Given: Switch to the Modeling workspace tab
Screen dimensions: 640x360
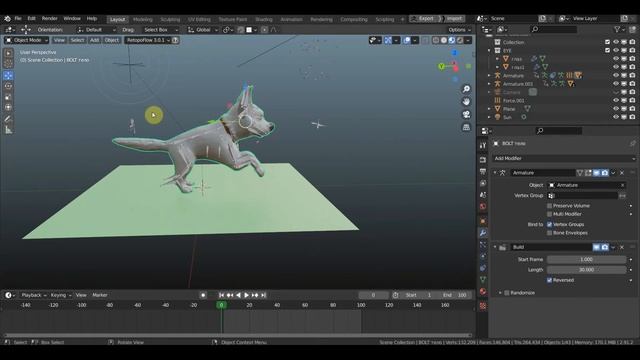Looking at the screenshot, I should point(142,19).
